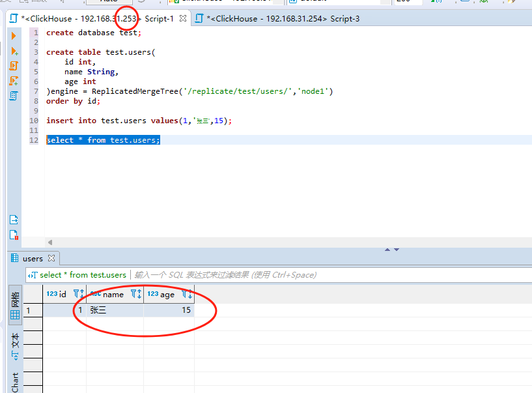
Task: Click the execution log icon with red badge
Action: coord(14,235)
